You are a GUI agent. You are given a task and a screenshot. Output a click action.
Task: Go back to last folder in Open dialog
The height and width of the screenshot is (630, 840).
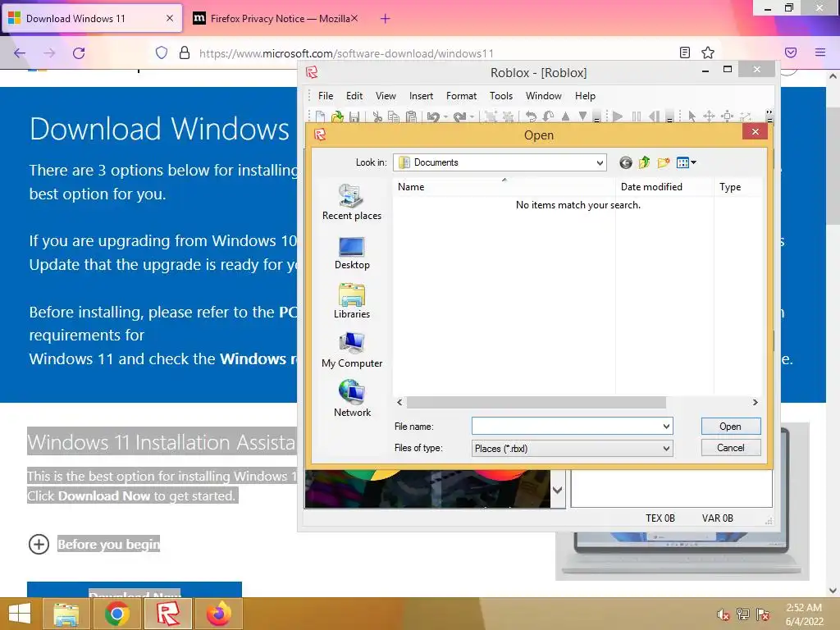pyautogui.click(x=625, y=163)
